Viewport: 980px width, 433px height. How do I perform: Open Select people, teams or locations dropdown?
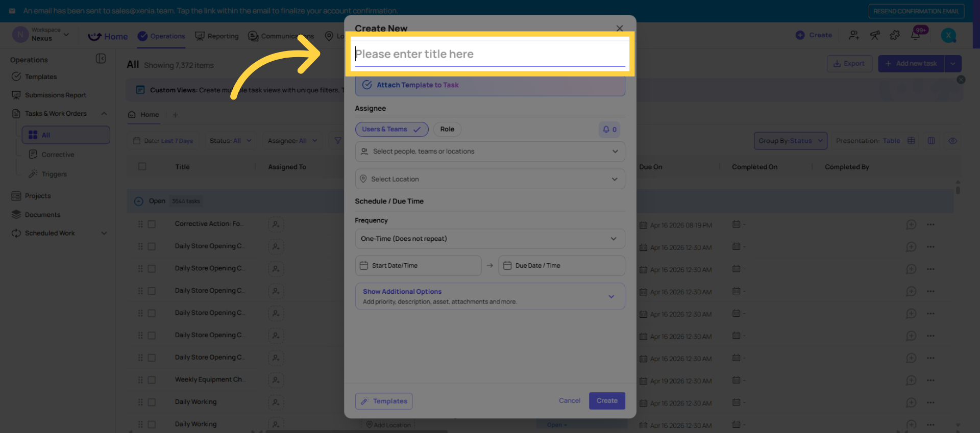tap(490, 151)
